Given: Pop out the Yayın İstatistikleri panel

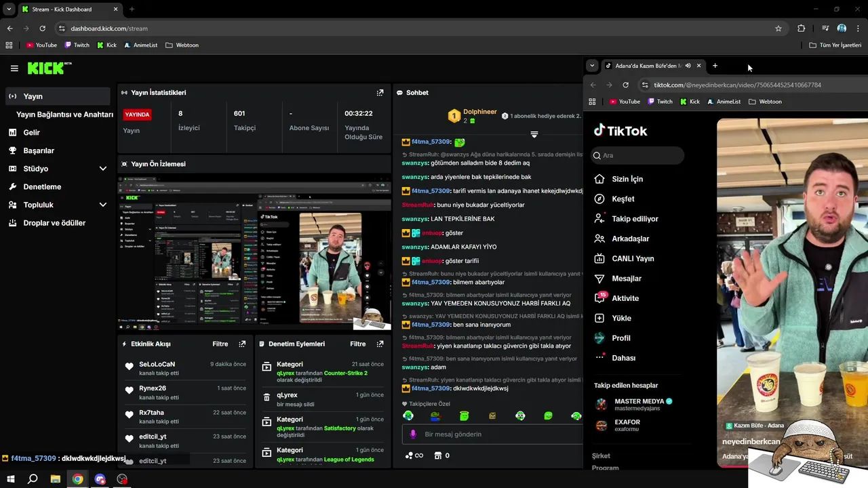Looking at the screenshot, I should tap(380, 92).
